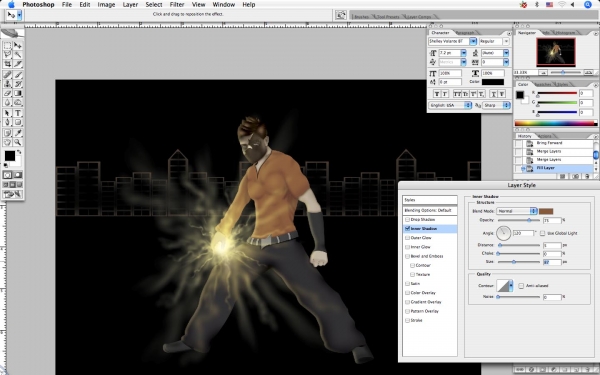Screen dimensions: 600x375
Task: Click the Underline button in Character panel
Action: tap(494, 94)
